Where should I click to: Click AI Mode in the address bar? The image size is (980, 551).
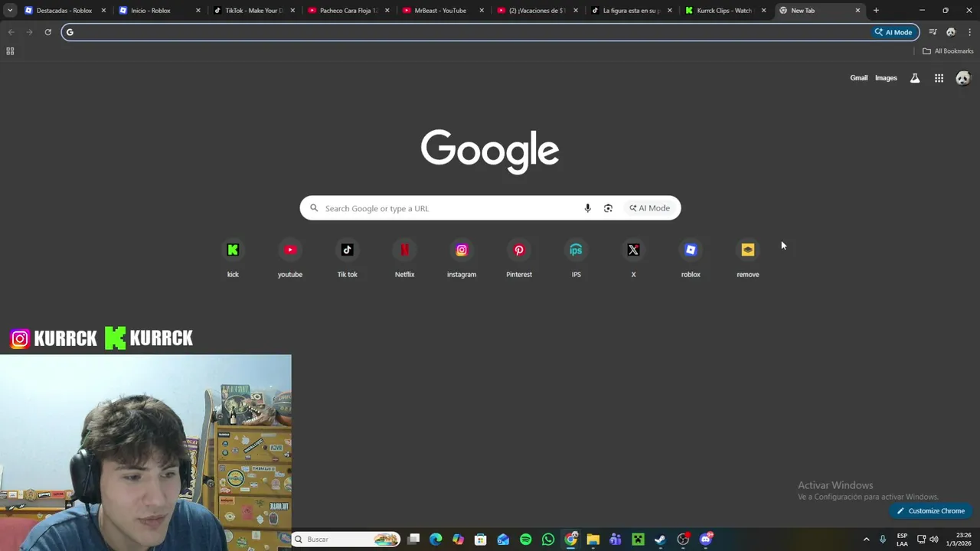[x=893, y=32]
